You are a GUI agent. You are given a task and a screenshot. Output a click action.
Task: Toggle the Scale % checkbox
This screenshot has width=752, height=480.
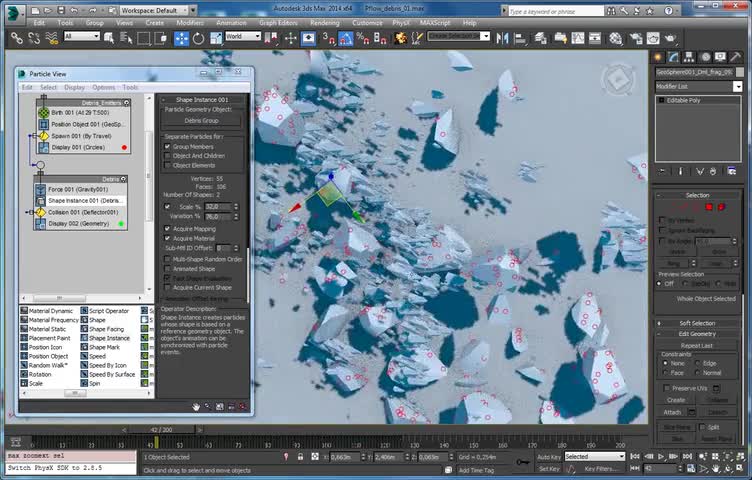[167, 207]
